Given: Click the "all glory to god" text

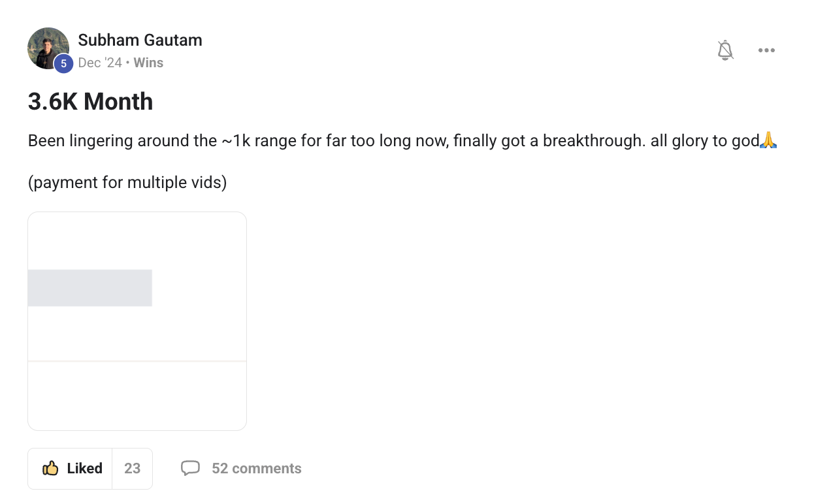Looking at the screenshot, I should coord(704,140).
